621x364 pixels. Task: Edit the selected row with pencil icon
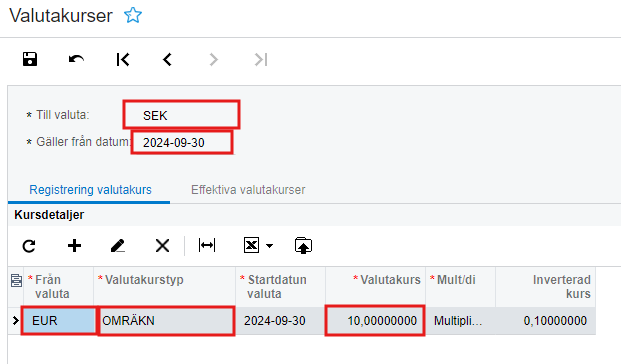118,246
